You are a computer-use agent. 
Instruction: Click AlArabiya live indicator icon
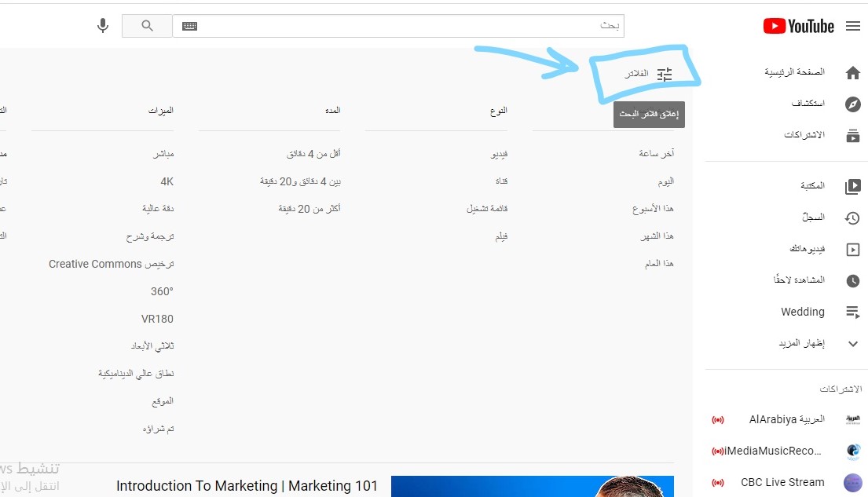click(x=717, y=420)
